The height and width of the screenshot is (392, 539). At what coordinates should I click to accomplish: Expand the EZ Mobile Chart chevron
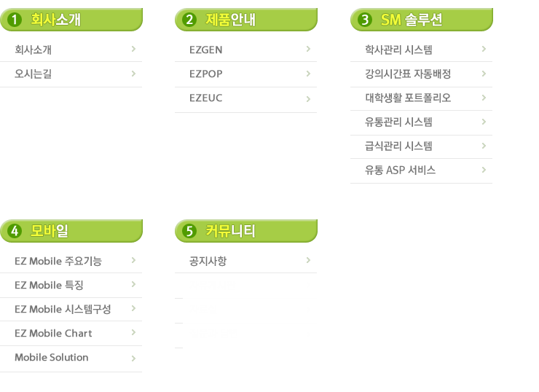(133, 332)
